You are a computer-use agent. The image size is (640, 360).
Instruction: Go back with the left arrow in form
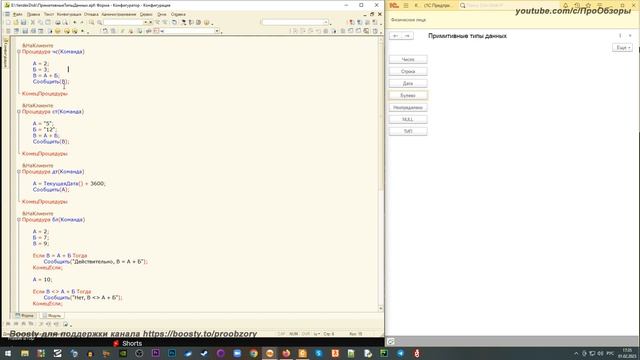[x=395, y=36]
